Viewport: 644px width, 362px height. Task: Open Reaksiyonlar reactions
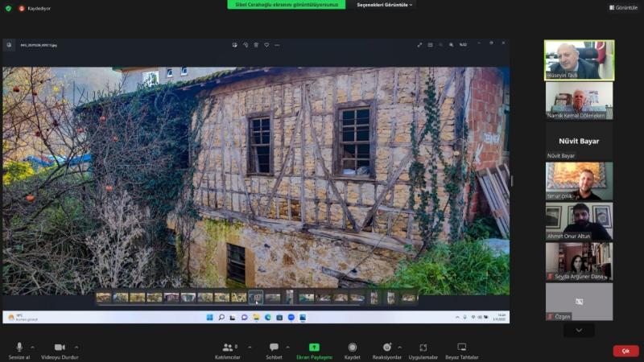tap(387, 349)
